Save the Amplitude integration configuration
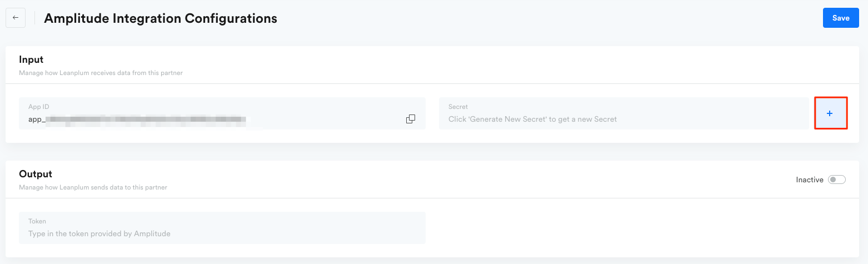The width and height of the screenshot is (868, 264). (841, 18)
